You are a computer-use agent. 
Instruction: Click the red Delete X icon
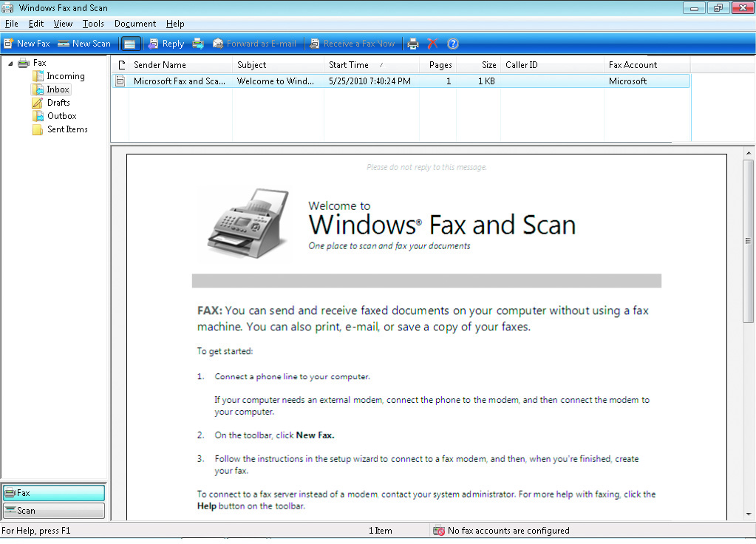point(432,44)
